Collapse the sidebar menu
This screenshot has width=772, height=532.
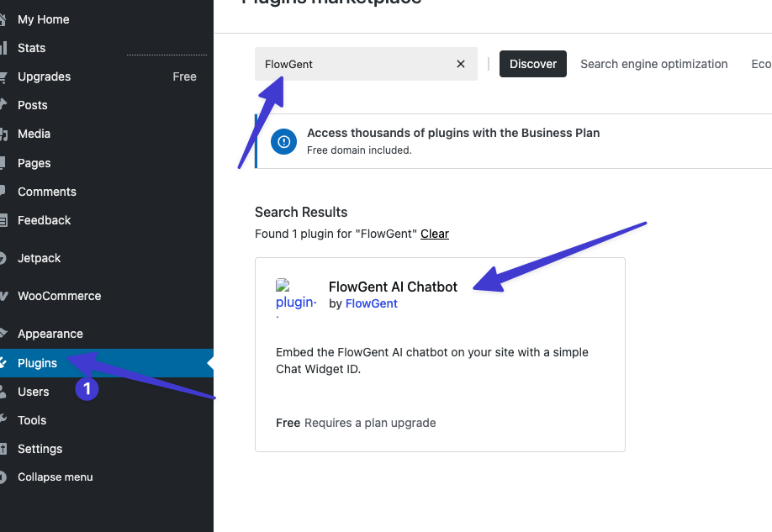(x=56, y=477)
